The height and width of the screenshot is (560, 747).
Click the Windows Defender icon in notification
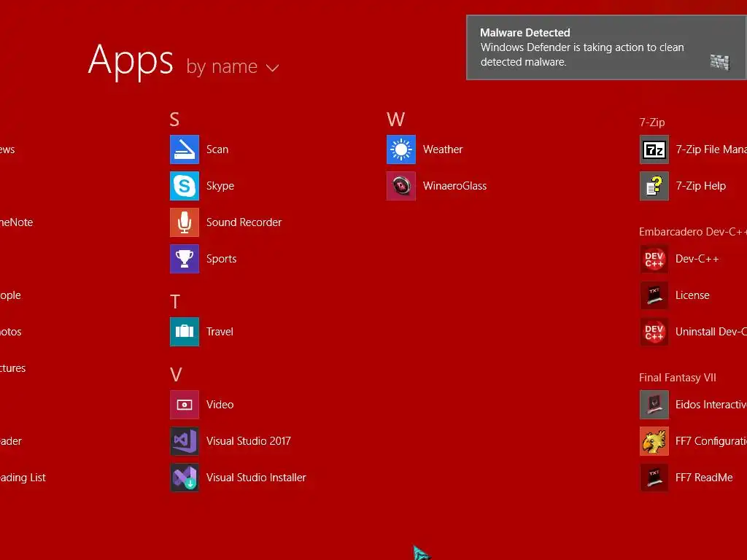(719, 62)
